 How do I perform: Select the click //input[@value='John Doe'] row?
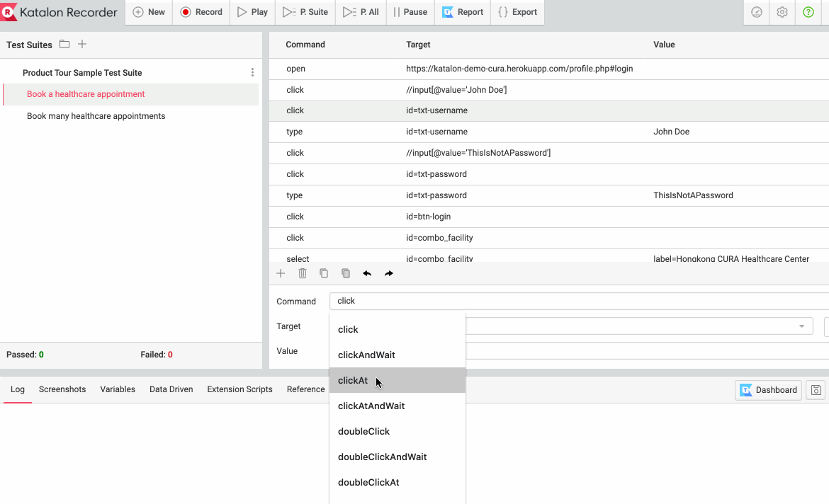coord(549,90)
